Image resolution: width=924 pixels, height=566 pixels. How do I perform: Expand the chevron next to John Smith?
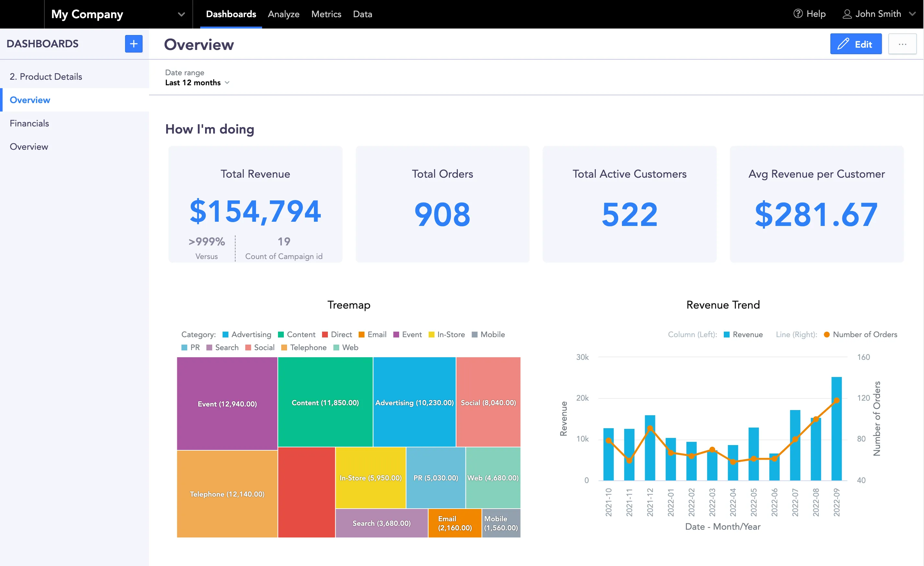913,14
